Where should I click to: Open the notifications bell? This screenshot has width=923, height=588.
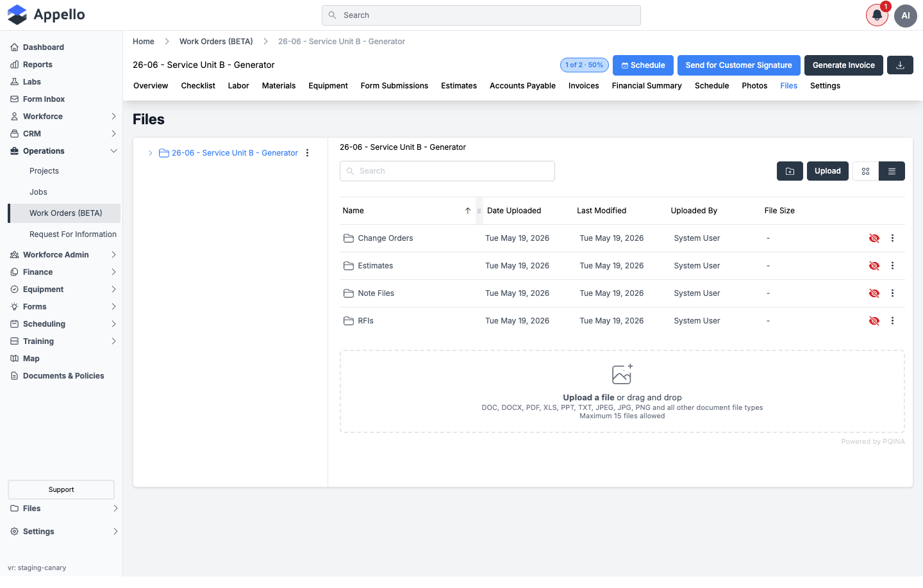click(x=877, y=15)
